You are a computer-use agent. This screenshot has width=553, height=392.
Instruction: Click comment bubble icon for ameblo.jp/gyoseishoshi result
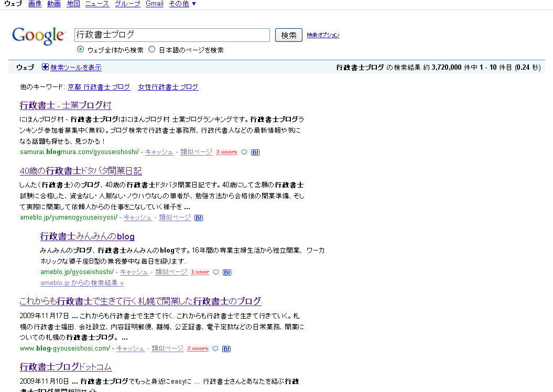[216, 272]
